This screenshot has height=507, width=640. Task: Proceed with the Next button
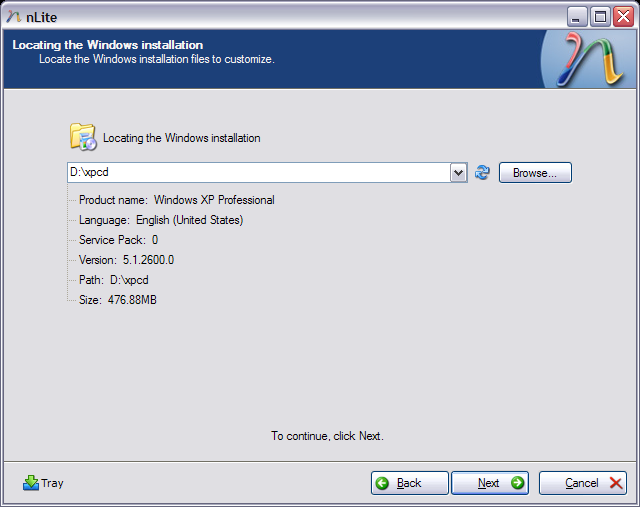(x=490, y=483)
